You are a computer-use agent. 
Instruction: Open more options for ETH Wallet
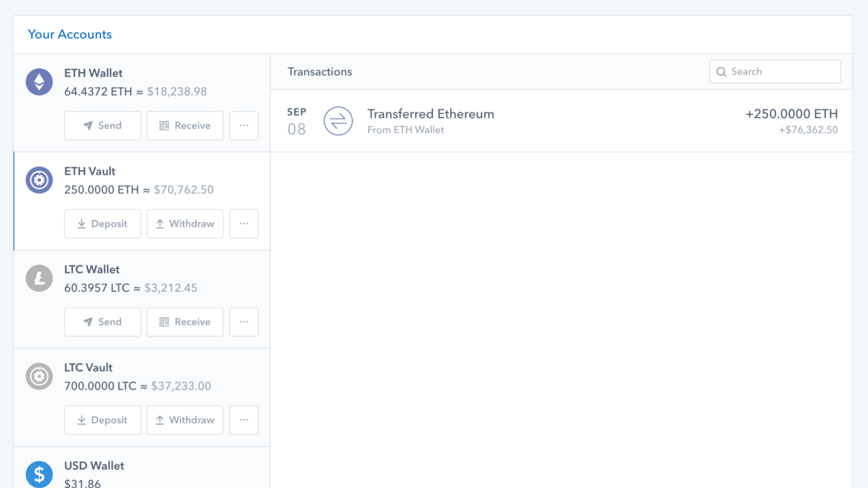coord(244,125)
